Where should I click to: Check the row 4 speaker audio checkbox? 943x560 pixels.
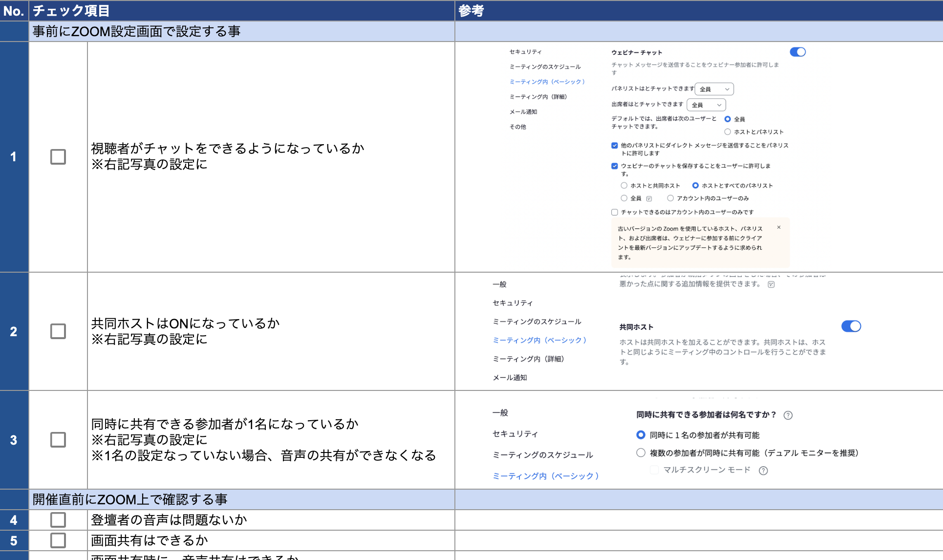click(58, 520)
